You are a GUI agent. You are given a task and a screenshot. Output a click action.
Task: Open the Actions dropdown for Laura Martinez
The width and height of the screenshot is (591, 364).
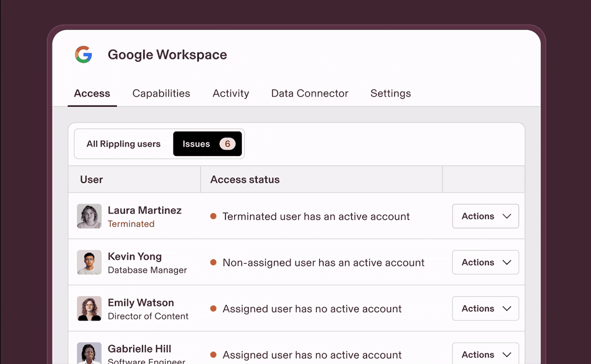[485, 216]
